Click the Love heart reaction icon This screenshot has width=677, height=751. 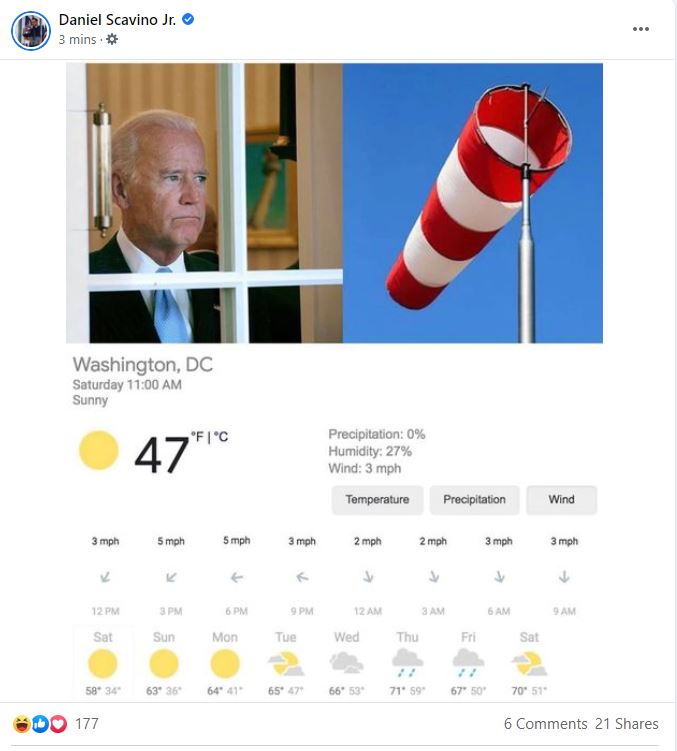(x=58, y=724)
